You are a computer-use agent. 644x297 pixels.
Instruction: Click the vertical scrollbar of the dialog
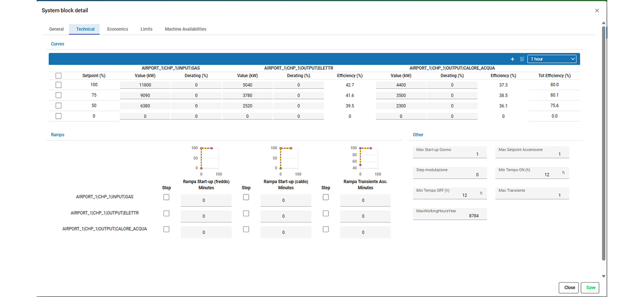pyautogui.click(x=603, y=144)
